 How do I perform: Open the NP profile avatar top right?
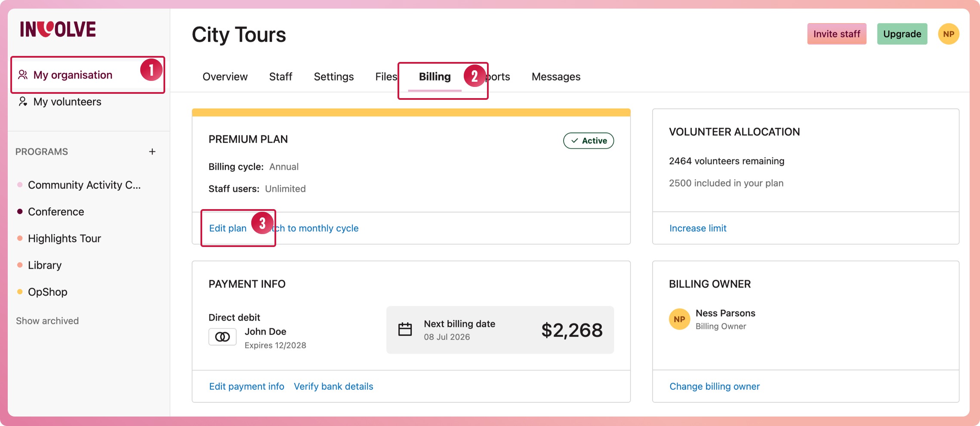(x=948, y=34)
